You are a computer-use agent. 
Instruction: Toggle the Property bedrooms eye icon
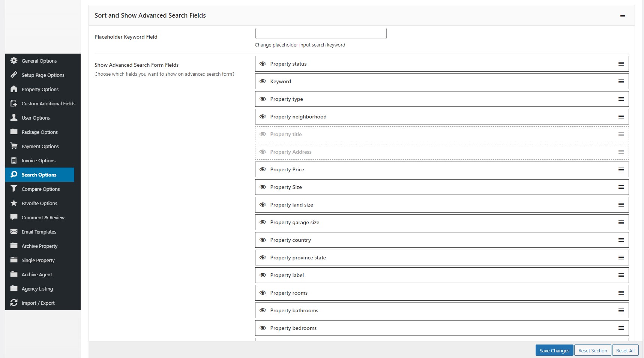coord(263,328)
